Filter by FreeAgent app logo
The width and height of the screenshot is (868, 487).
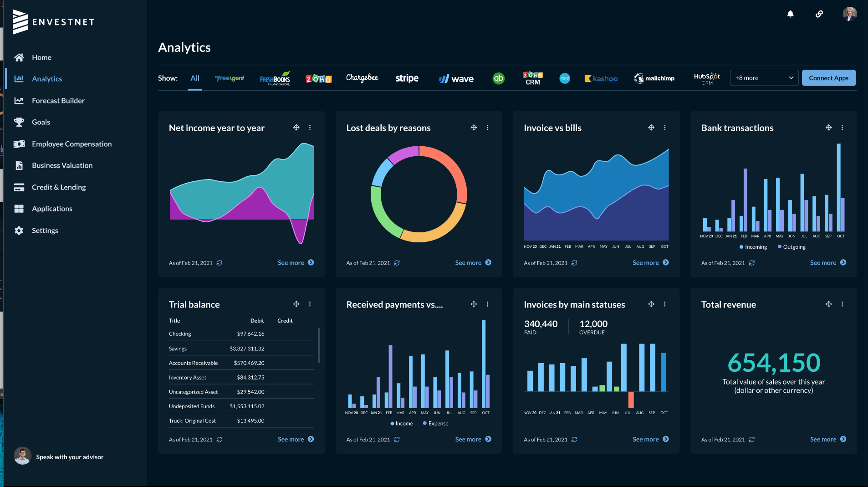click(229, 78)
